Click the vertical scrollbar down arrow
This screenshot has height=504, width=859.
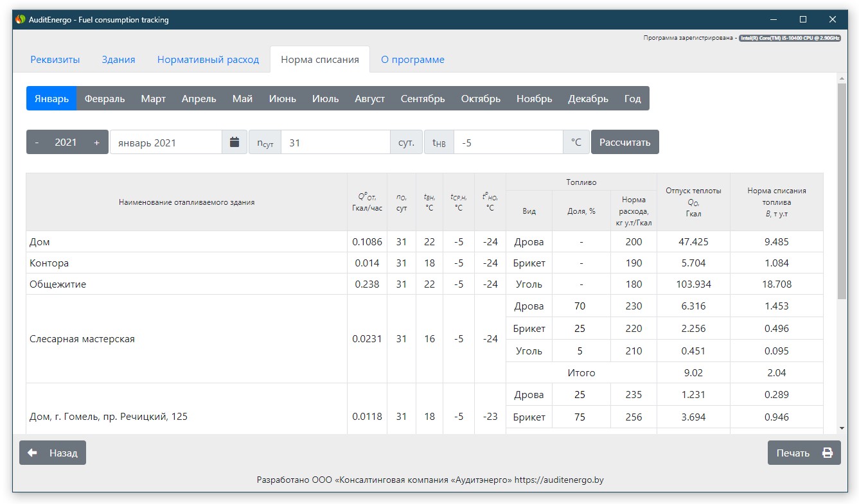842,428
